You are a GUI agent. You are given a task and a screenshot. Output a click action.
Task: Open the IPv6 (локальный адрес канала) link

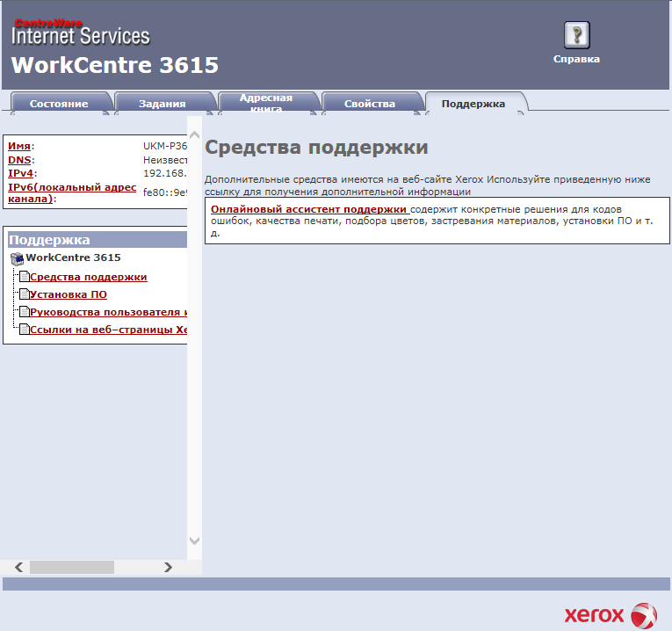(72, 192)
